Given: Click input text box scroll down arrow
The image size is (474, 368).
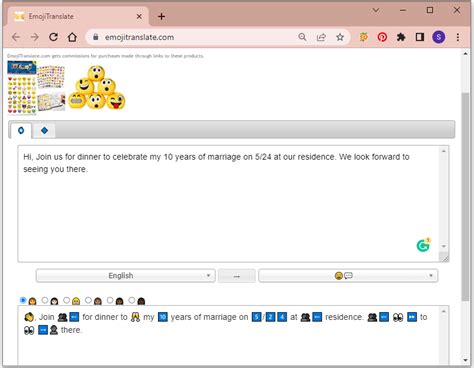Looking at the screenshot, I should pos(444,246).
